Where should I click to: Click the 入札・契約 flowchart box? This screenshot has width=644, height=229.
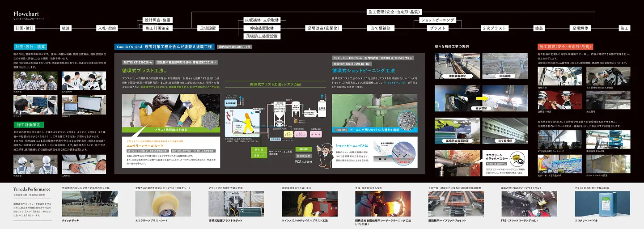pyautogui.click(x=107, y=28)
